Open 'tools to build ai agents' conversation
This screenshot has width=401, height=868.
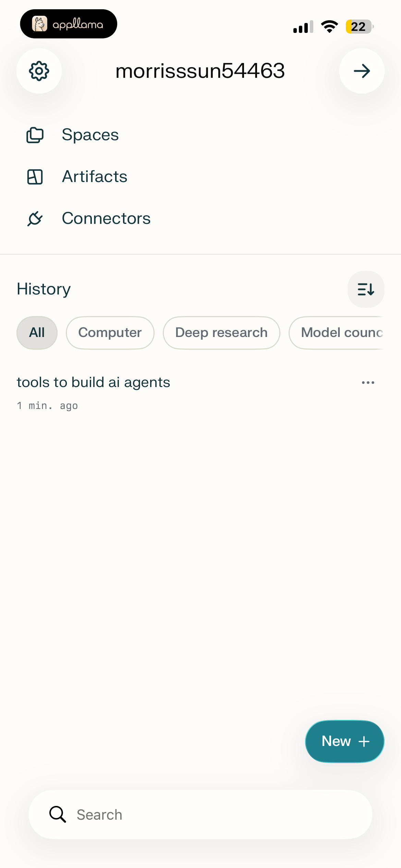click(x=93, y=383)
